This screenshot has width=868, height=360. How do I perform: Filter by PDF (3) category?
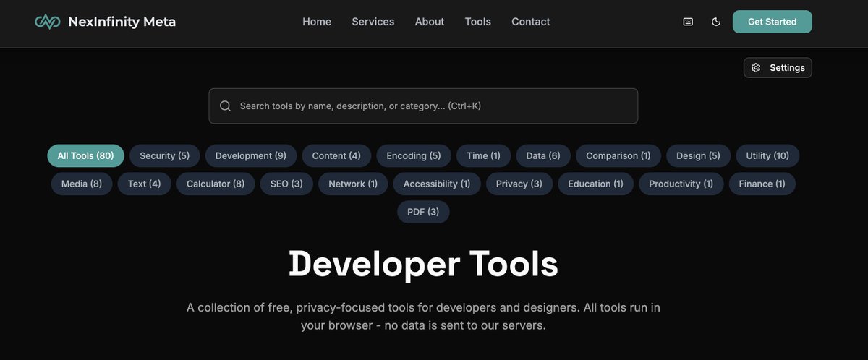(x=423, y=212)
